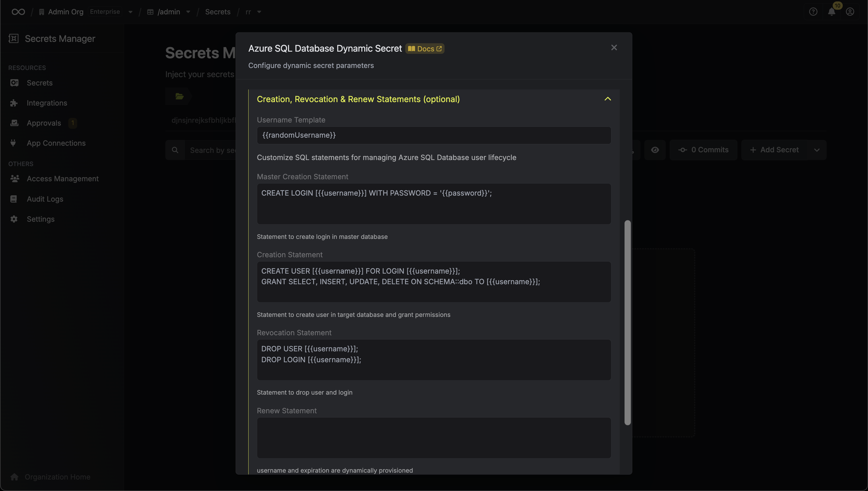Focus the Creation Statement textarea
Screen dimensions: 868x491
coord(434,282)
